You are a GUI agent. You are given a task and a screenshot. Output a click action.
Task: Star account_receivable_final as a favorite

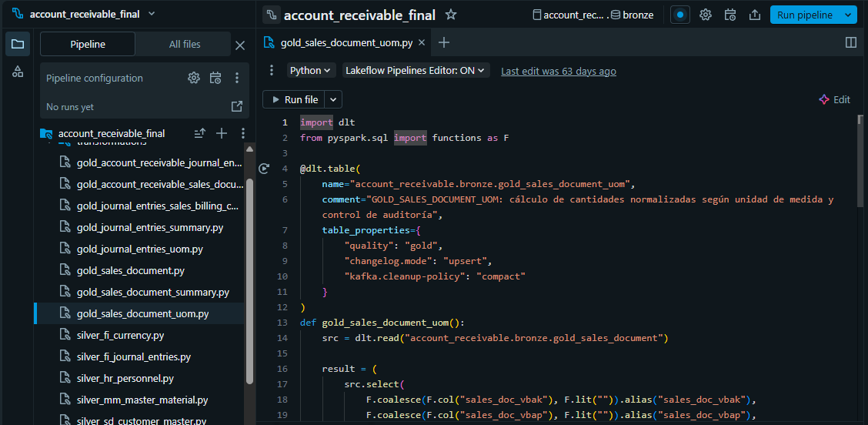coord(451,15)
